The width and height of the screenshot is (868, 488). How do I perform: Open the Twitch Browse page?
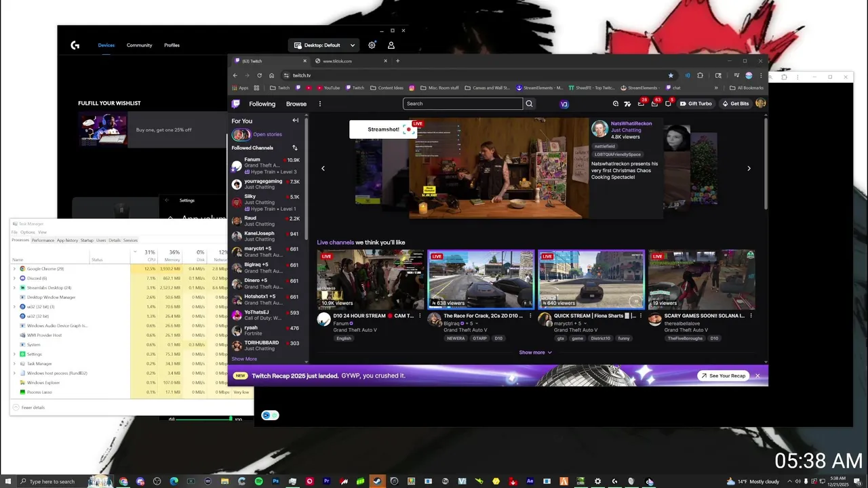click(x=296, y=104)
